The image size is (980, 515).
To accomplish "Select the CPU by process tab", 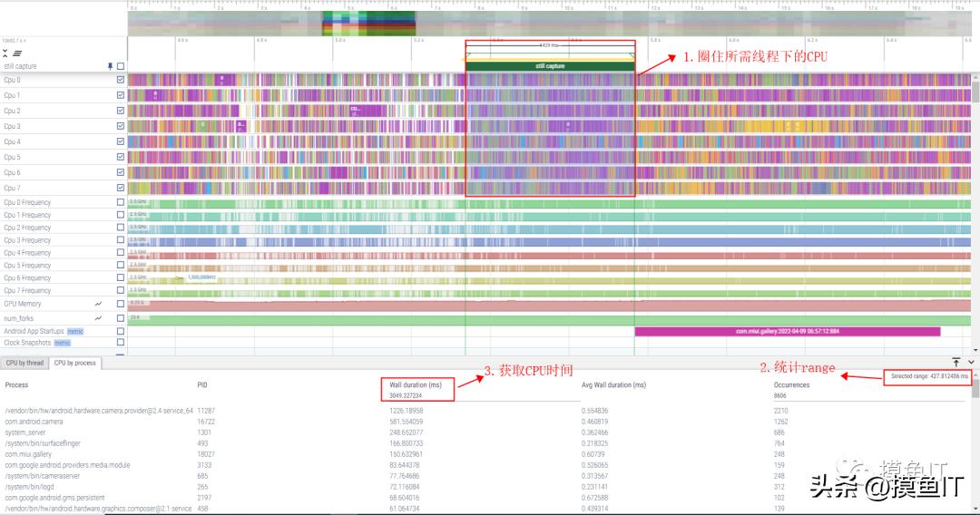I will [x=74, y=363].
